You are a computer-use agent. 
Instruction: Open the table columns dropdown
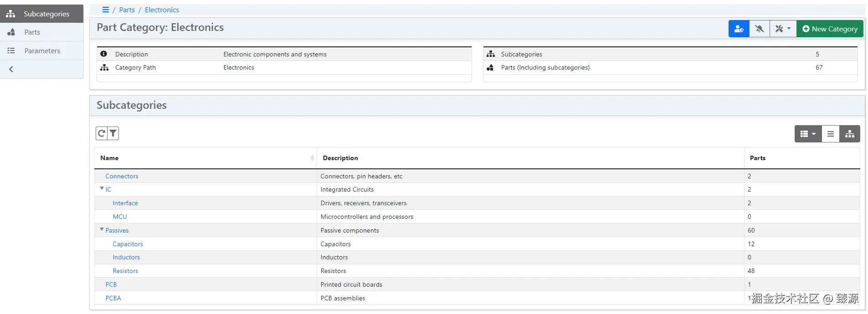click(808, 134)
